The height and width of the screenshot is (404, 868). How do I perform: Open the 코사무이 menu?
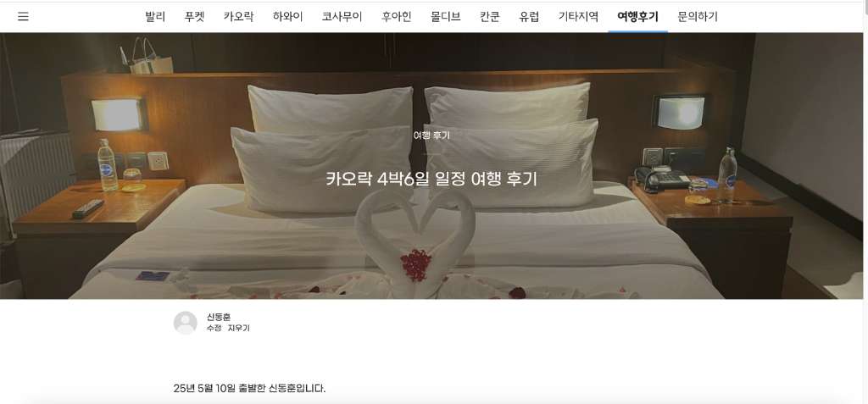tap(342, 17)
